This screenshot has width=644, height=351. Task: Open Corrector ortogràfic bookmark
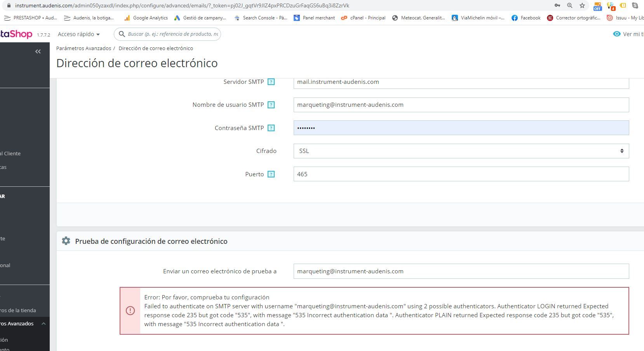tap(574, 18)
